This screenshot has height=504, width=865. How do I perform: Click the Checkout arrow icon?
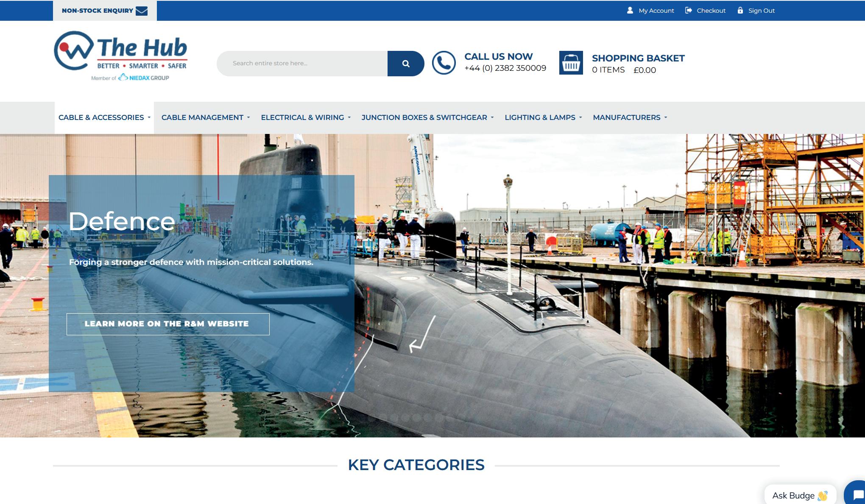(x=688, y=10)
